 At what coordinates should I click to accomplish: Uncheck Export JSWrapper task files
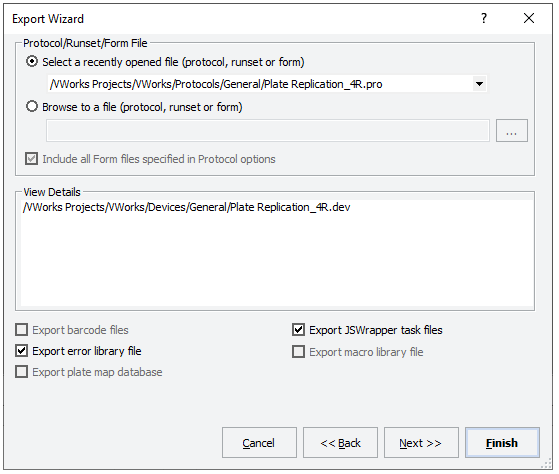tap(298, 330)
